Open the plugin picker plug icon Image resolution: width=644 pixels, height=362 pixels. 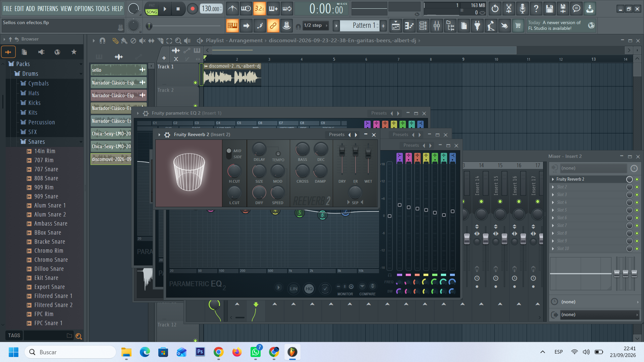pyautogui.click(x=477, y=25)
